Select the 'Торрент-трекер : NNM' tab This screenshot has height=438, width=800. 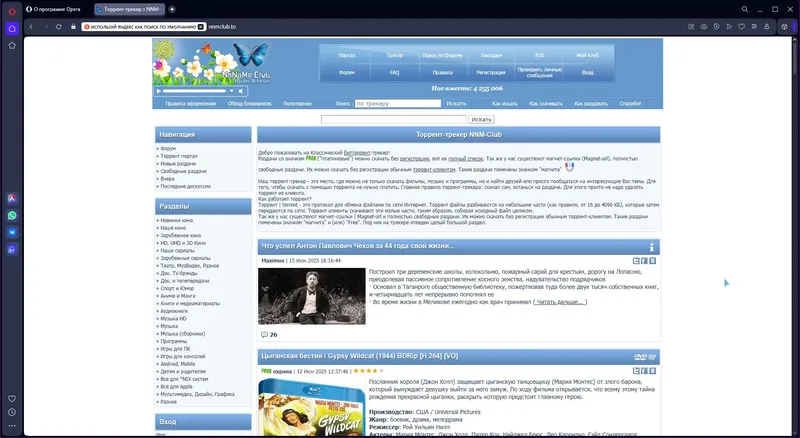[x=129, y=9]
